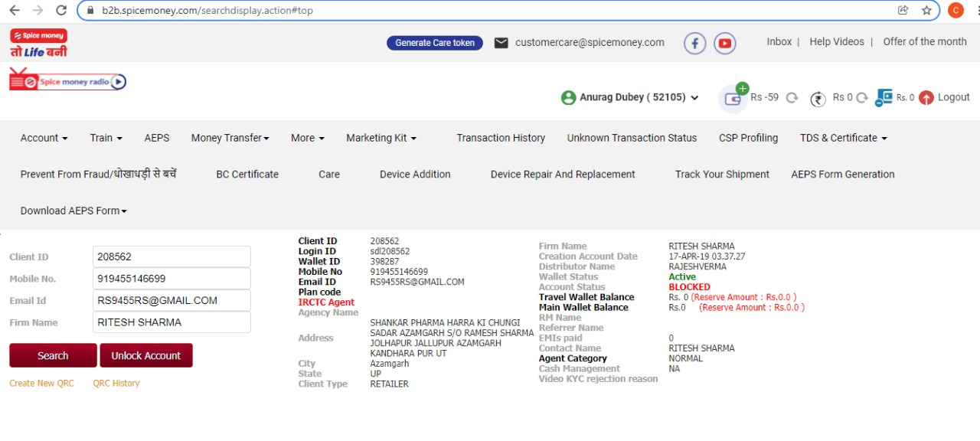
Task: Open Prevent From Fraud page
Action: point(98,174)
